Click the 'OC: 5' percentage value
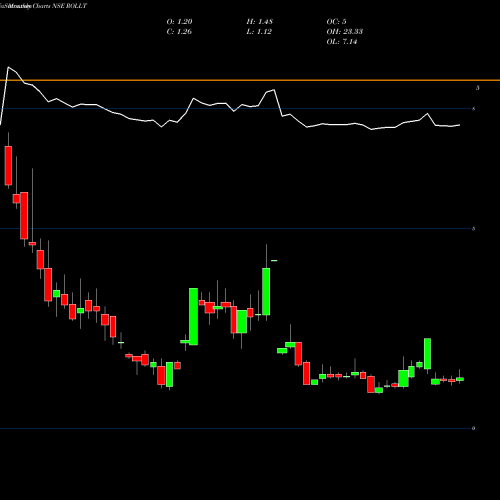Image resolution: width=500 pixels, height=500 pixels. click(336, 22)
